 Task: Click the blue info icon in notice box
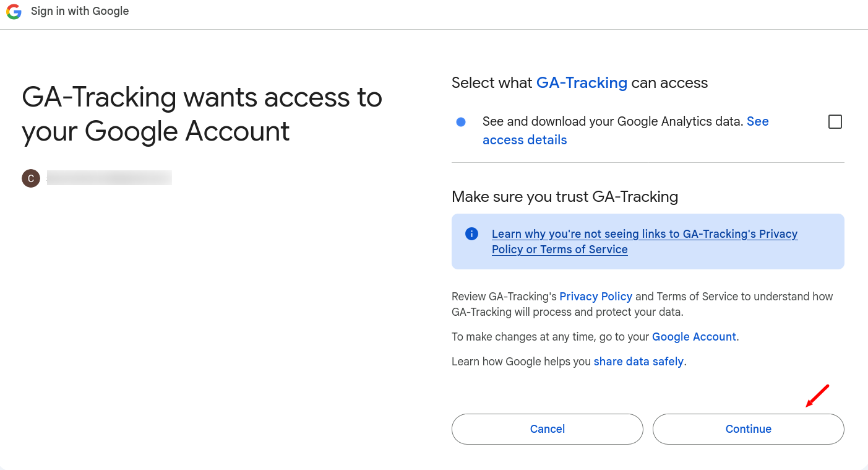pyautogui.click(x=471, y=234)
